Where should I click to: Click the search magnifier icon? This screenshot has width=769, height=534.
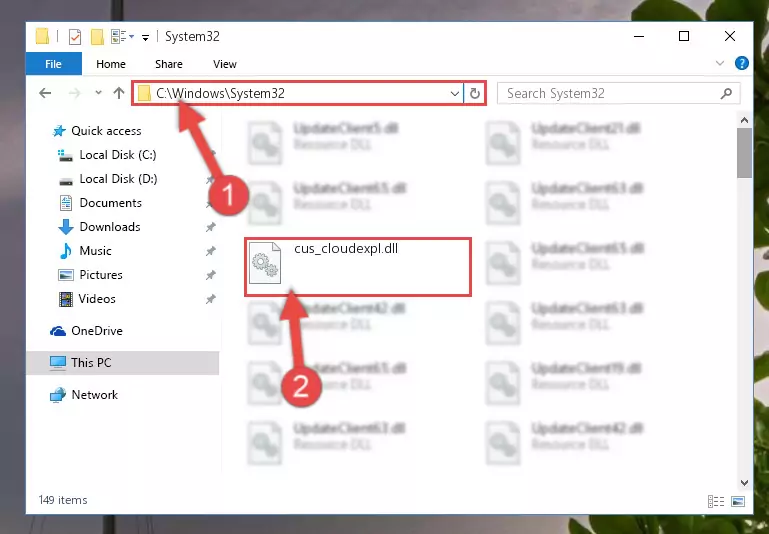726,93
